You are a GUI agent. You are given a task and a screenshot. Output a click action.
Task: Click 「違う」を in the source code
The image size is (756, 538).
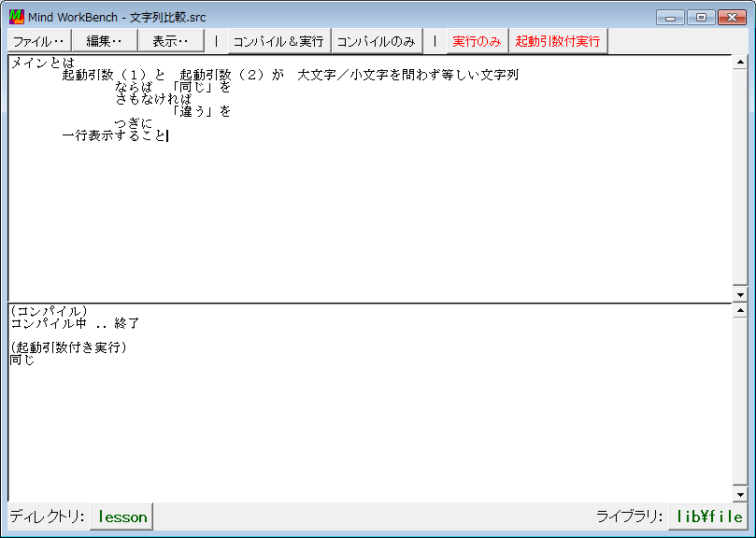point(203,112)
